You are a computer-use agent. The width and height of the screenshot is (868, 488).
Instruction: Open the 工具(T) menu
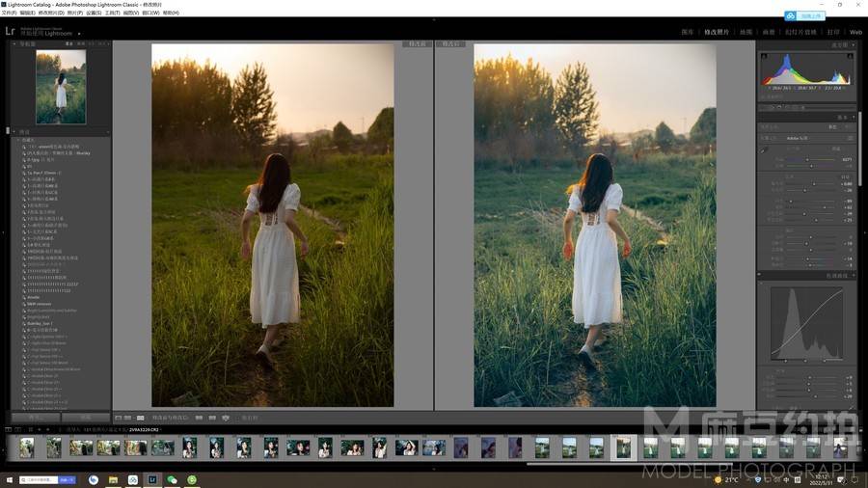[x=113, y=13]
